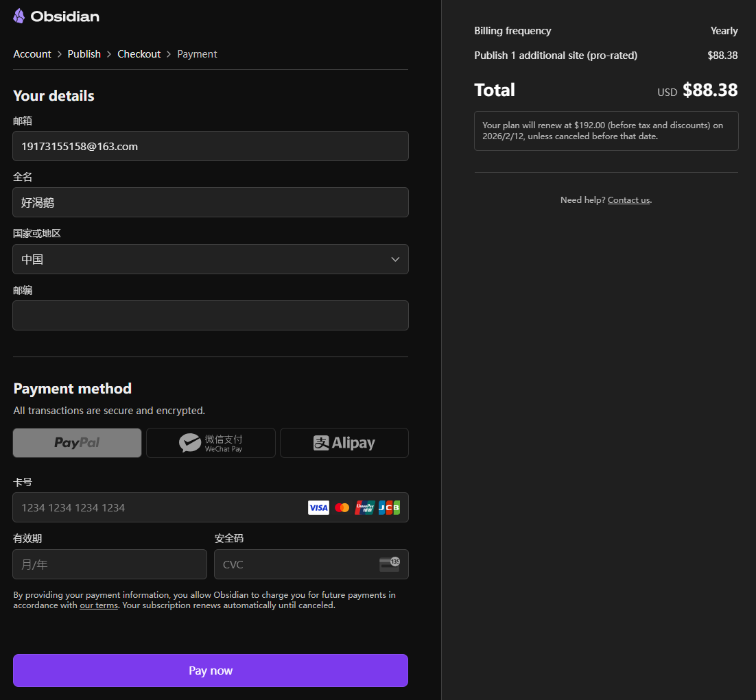756x700 pixels.
Task: Click the CVC card hint icon
Action: pyautogui.click(x=389, y=564)
